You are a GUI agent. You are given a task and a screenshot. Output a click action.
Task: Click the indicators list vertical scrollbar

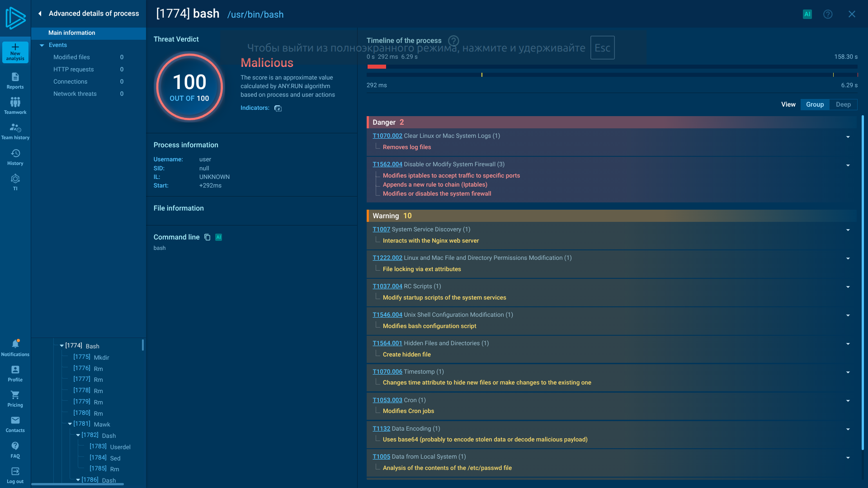coord(863,282)
